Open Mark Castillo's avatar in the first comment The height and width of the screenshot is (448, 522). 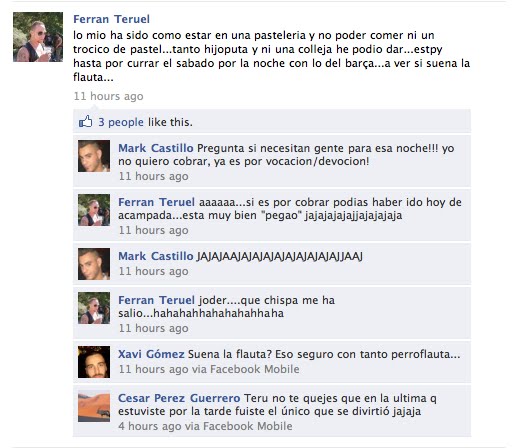click(x=94, y=156)
